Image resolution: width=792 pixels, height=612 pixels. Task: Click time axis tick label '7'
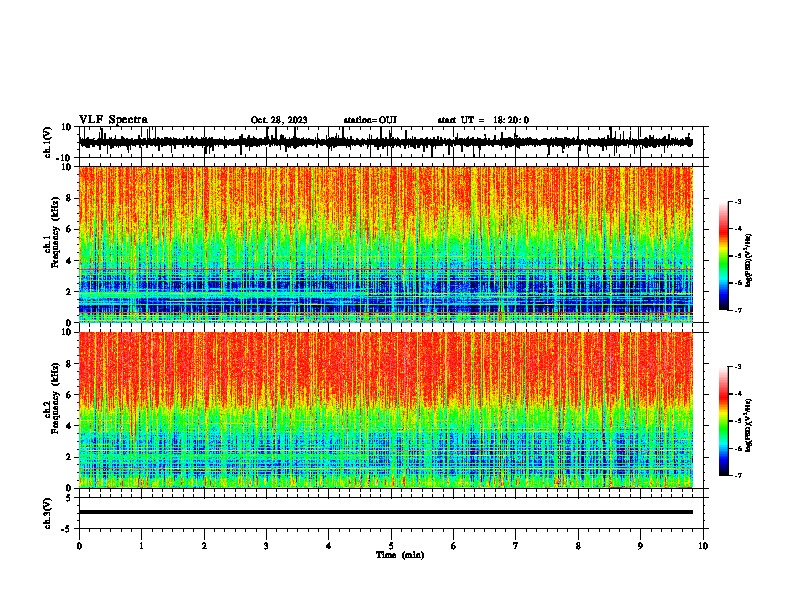[x=516, y=546]
